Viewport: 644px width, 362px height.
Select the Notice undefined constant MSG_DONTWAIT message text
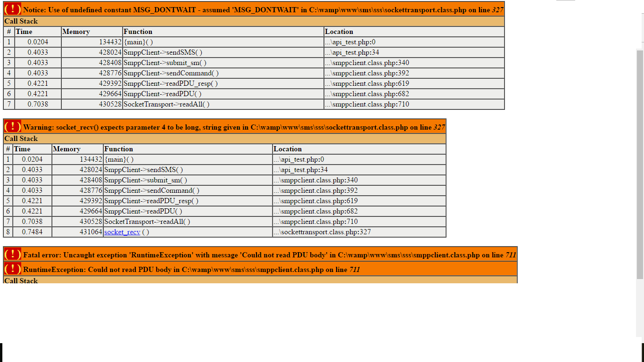click(x=263, y=10)
